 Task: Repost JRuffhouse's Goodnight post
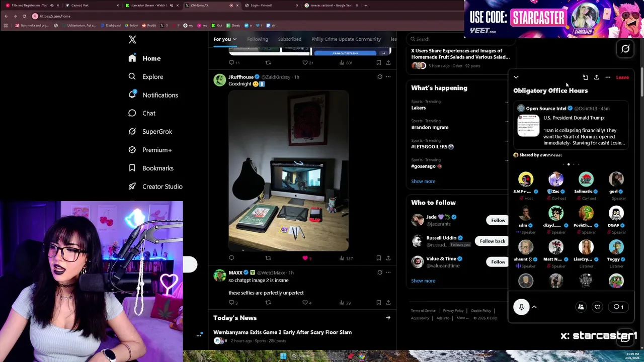coord(268,258)
